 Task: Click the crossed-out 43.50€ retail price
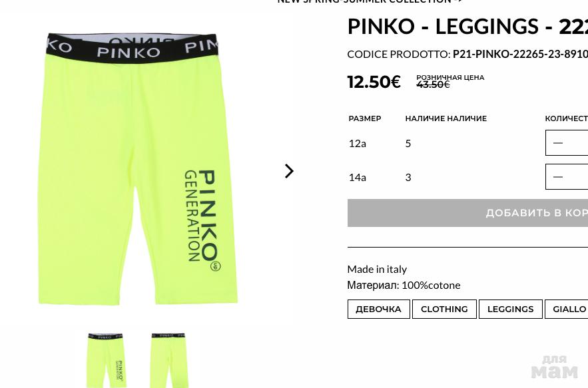[x=433, y=85]
